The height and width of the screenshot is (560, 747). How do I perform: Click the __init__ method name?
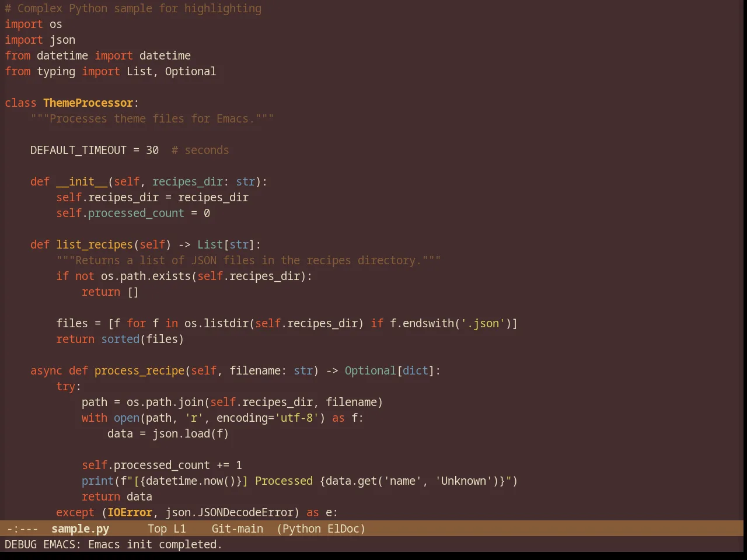tap(82, 182)
